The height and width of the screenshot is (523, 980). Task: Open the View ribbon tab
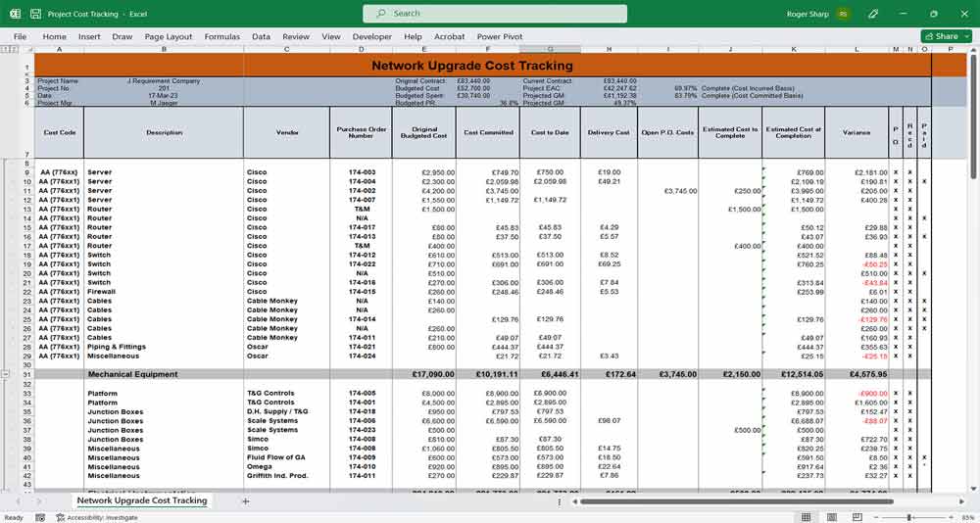pos(331,37)
